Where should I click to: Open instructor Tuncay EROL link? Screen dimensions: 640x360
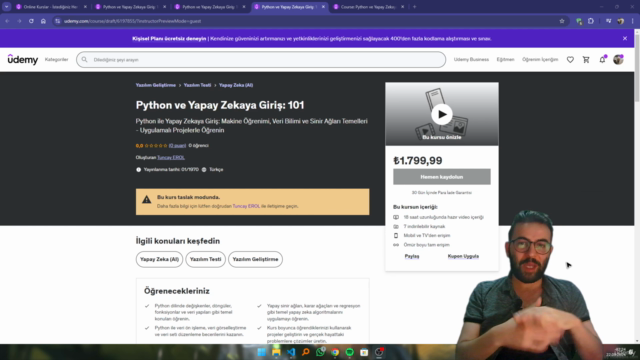pos(171,158)
